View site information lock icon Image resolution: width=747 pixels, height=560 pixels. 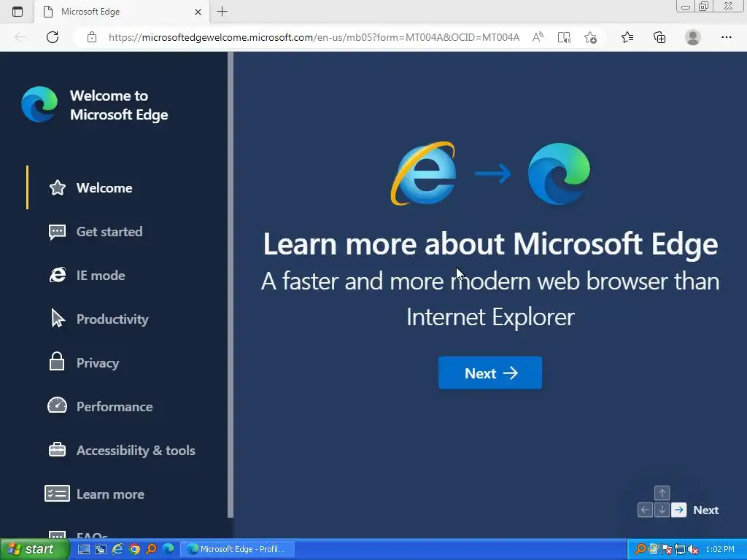[92, 37]
